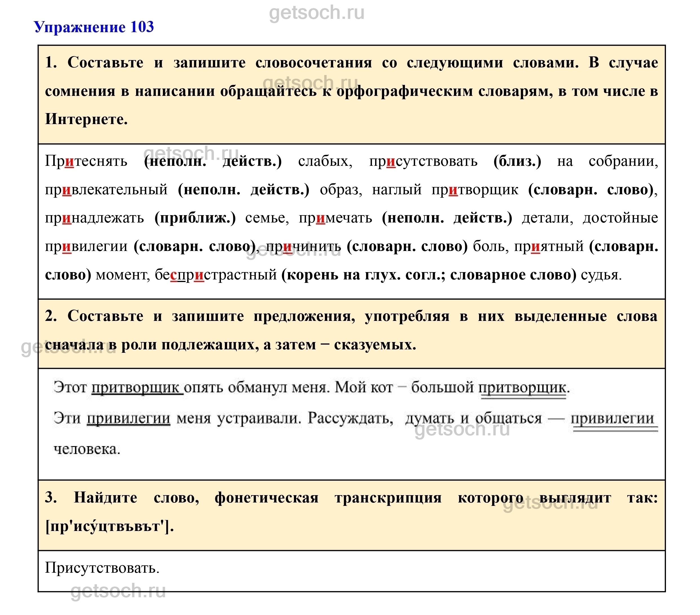This screenshot has height=615, width=700.
Task: Click the bottom getsoch.ru watermark
Action: [118, 591]
